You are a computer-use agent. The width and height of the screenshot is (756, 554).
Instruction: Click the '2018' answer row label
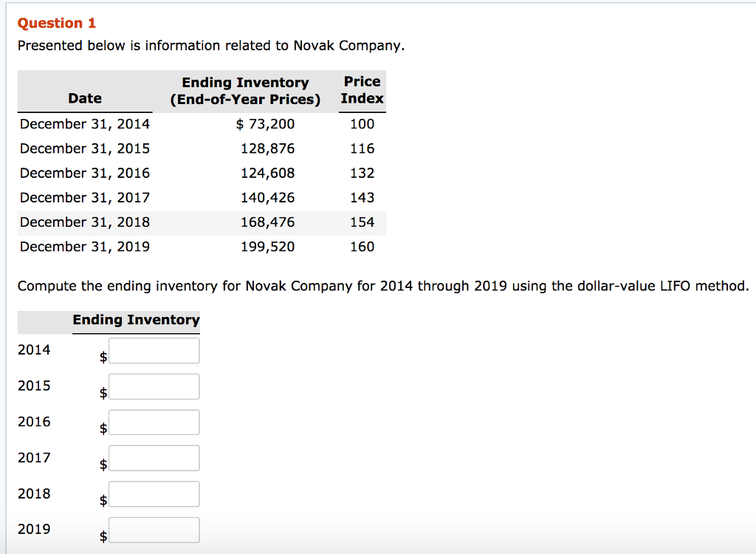pyautogui.click(x=34, y=493)
